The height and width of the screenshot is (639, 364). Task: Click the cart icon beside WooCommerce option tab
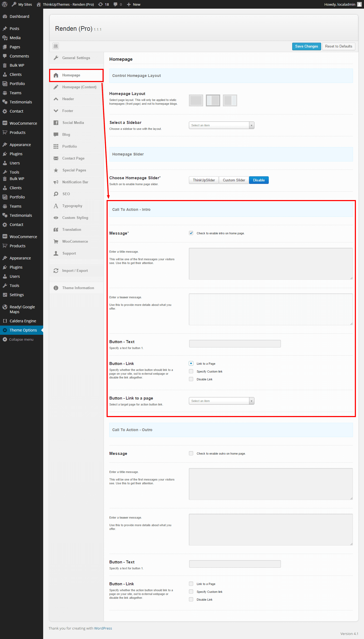[x=56, y=241]
